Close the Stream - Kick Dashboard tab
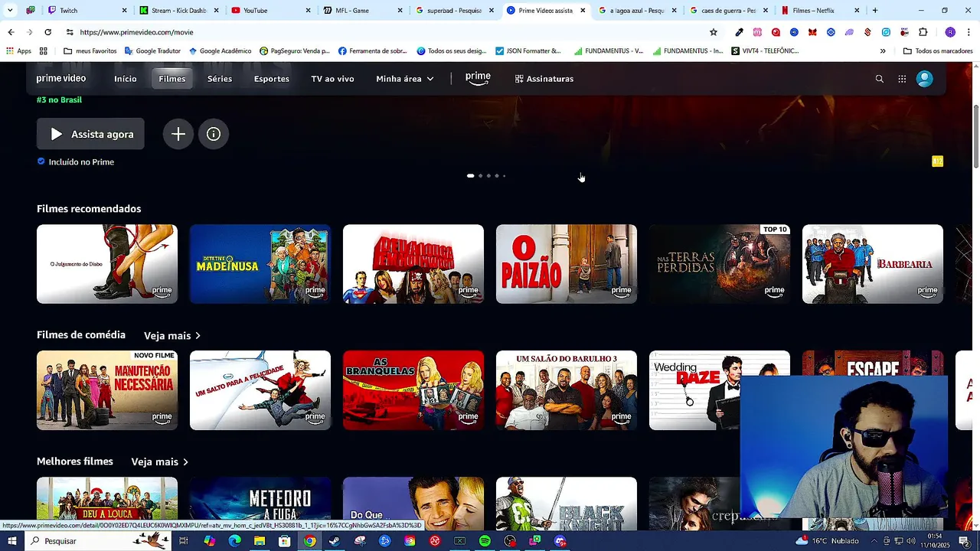Viewport: 980px width, 551px height. (217, 11)
